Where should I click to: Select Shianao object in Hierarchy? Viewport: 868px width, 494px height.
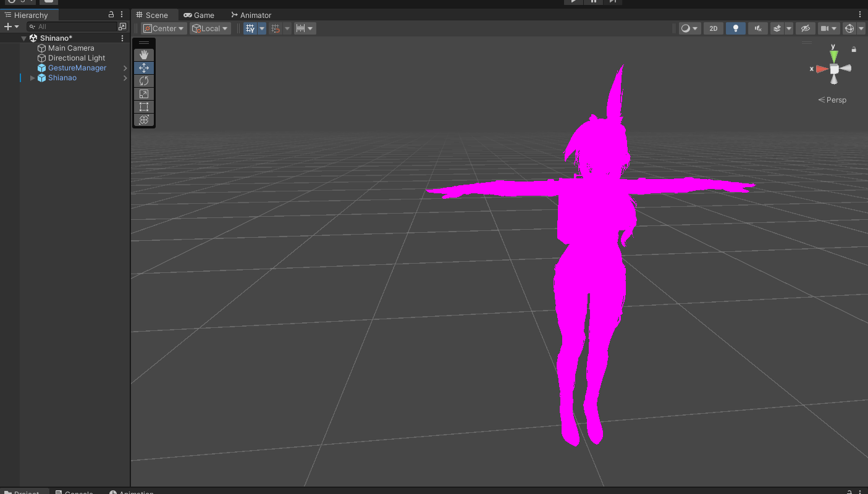tap(62, 78)
